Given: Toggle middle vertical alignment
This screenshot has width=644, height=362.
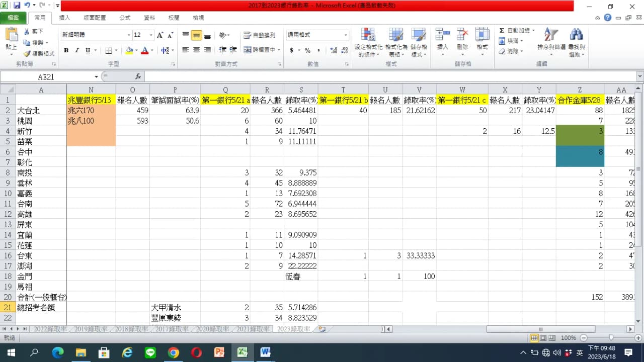Looking at the screenshot, I should (x=196, y=35).
